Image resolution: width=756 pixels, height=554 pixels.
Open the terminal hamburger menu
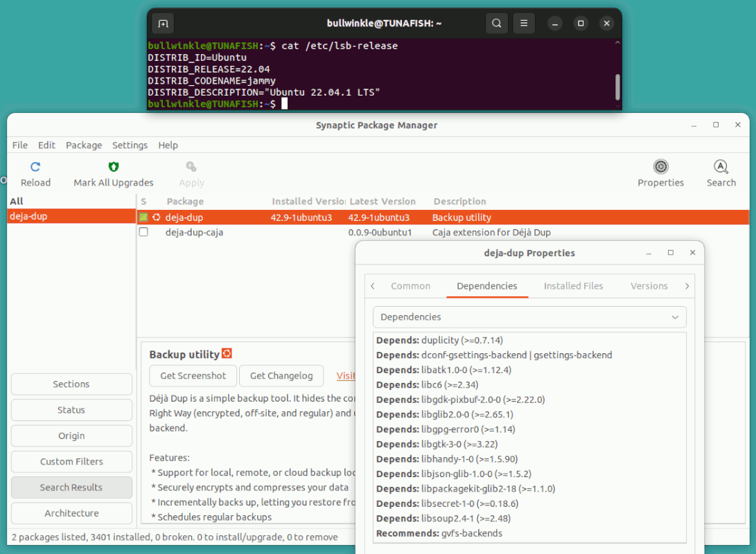pyautogui.click(x=524, y=23)
